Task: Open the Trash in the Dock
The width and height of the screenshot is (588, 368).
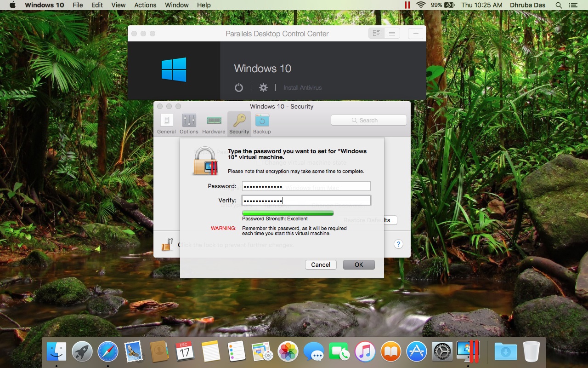Action: [531, 352]
